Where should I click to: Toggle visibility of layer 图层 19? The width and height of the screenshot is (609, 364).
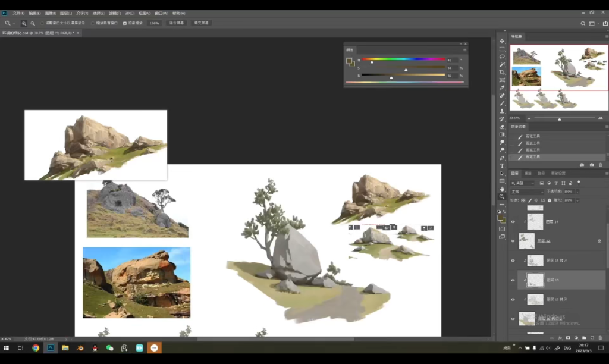click(x=513, y=280)
